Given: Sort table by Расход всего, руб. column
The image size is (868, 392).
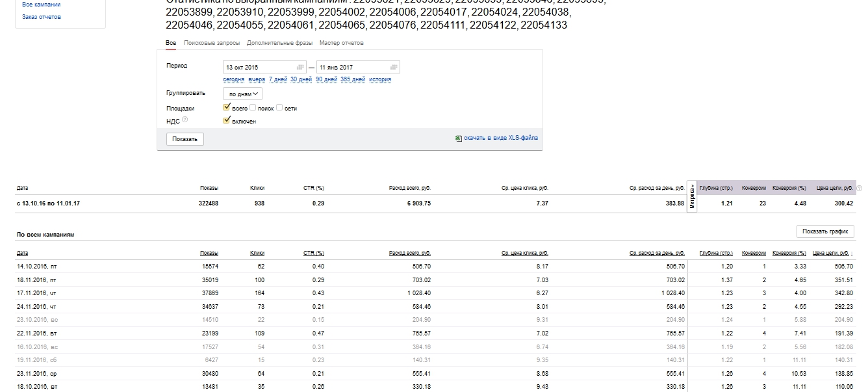Looking at the screenshot, I should [x=410, y=253].
